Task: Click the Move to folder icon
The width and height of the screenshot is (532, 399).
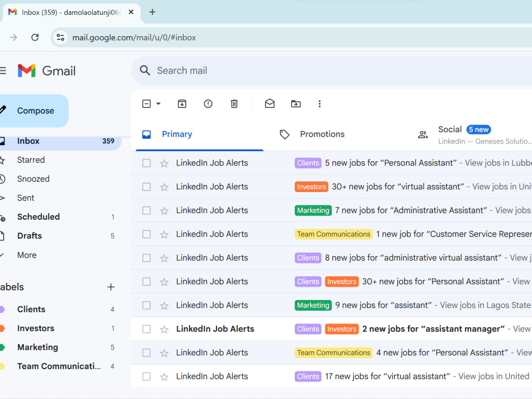Action: point(296,104)
